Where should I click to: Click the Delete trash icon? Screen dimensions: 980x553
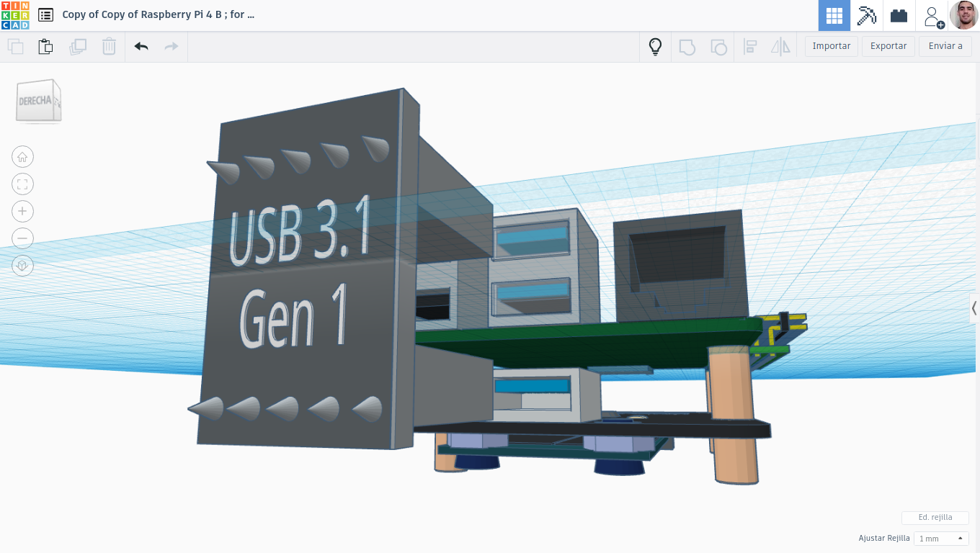[109, 47]
